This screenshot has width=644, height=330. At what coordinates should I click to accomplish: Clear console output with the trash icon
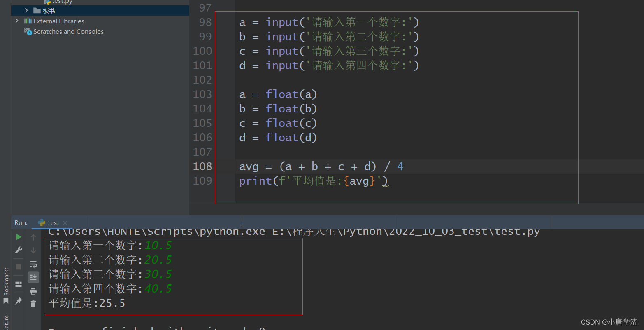point(33,304)
